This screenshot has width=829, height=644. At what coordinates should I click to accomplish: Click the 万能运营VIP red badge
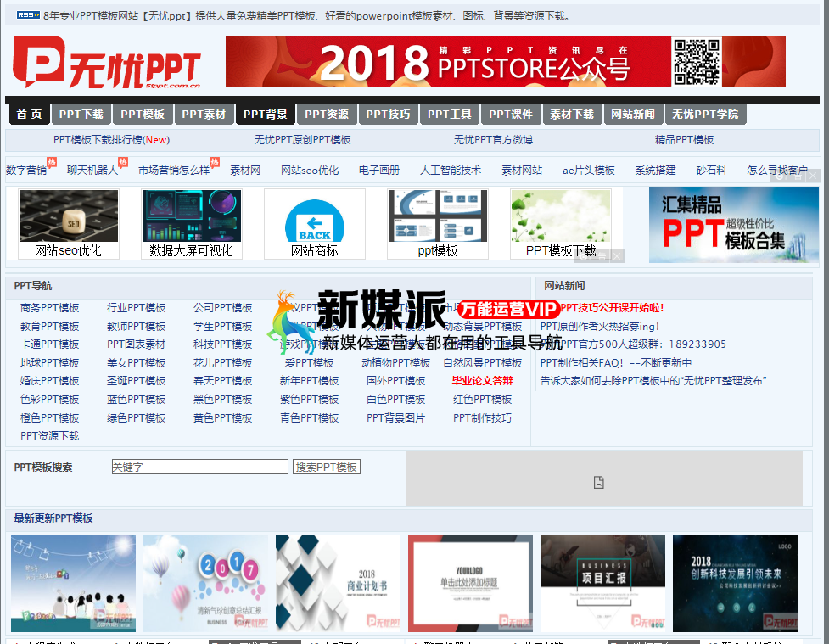pos(507,309)
